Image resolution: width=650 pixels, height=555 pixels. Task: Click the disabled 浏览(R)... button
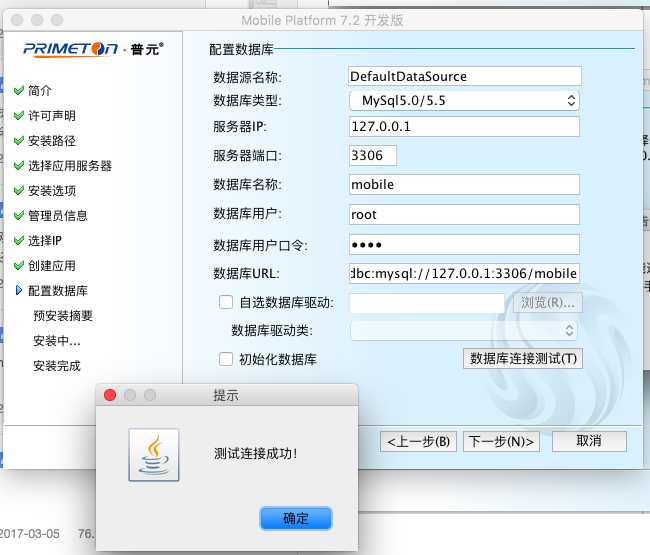pyautogui.click(x=548, y=303)
